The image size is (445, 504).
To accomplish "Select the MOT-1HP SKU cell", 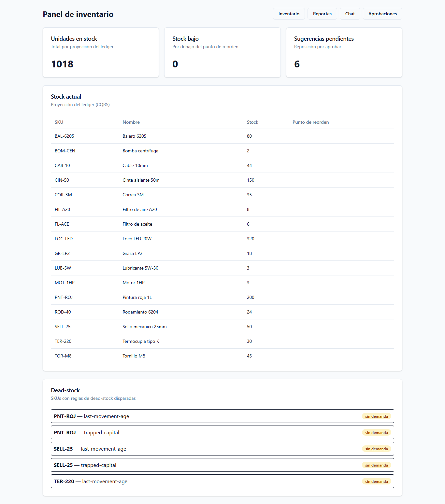I will click(x=65, y=283).
